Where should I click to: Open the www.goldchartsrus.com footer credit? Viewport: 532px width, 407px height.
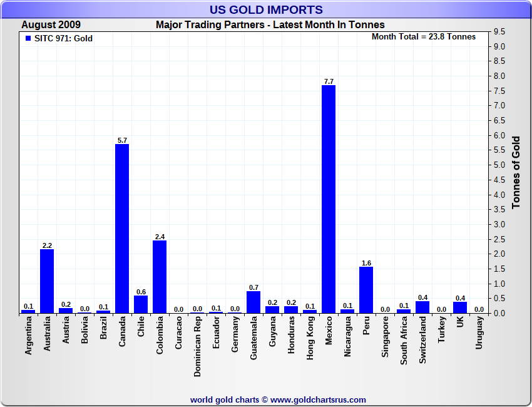tap(318, 400)
